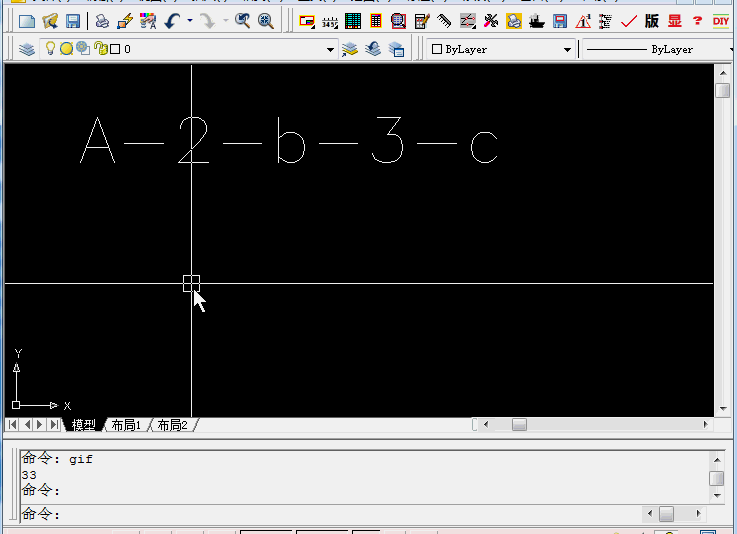Screen dimensions: 737x534
Task: Toggle layer 0 freeze sun icon
Action: point(66,48)
